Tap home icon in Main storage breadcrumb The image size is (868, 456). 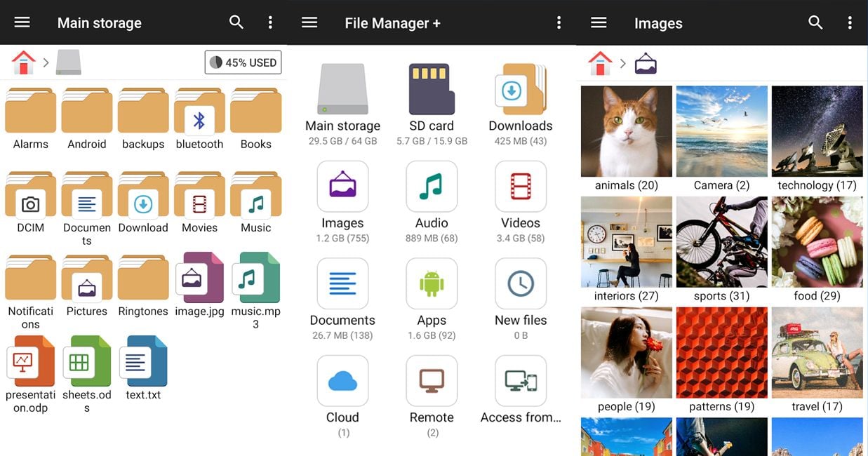pyautogui.click(x=23, y=62)
